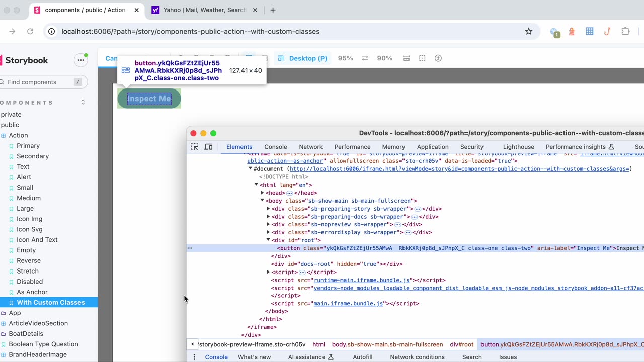644x362 pixels.
Task: Collapse the Action component group
Action: point(18,135)
